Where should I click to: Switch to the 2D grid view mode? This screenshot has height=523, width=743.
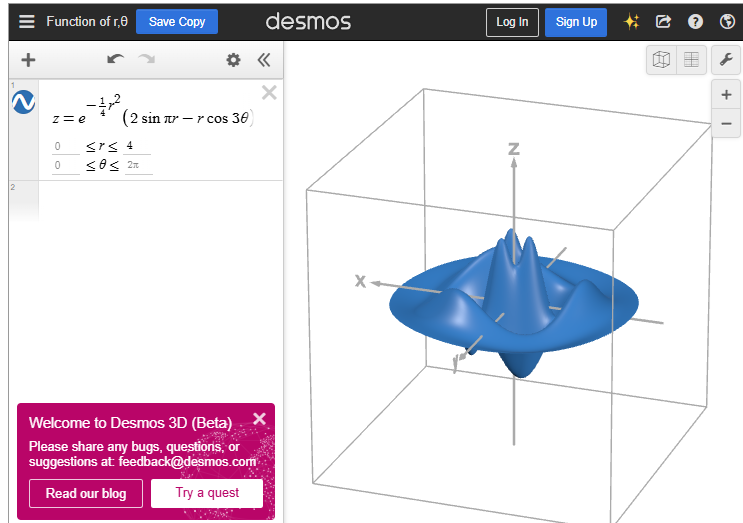tap(691, 60)
